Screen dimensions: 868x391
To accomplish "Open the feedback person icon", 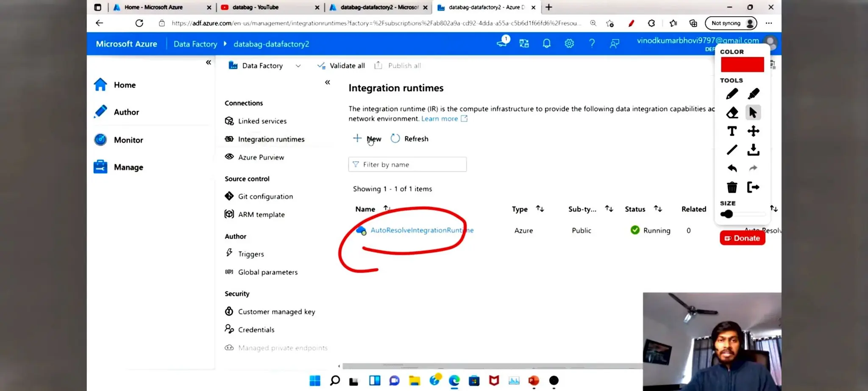I will click(x=615, y=43).
